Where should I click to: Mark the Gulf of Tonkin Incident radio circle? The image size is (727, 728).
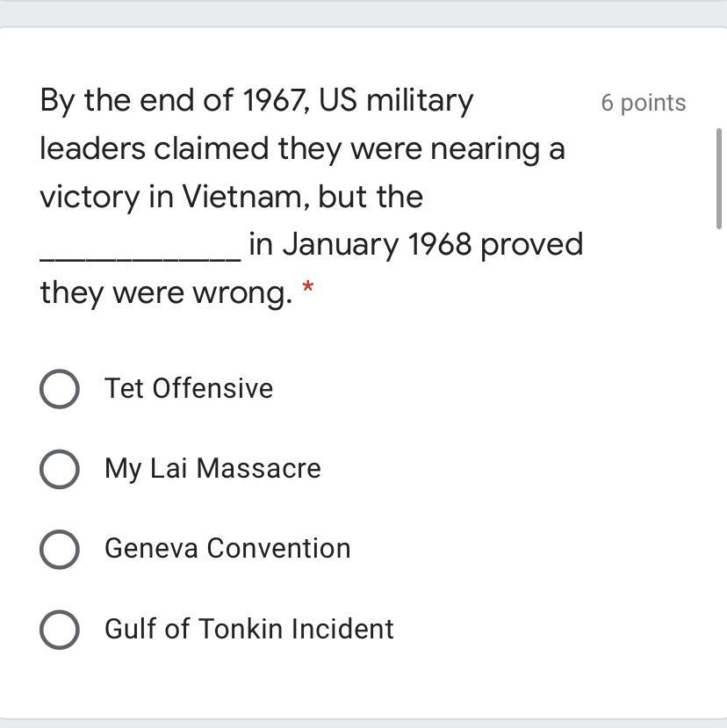point(60,630)
